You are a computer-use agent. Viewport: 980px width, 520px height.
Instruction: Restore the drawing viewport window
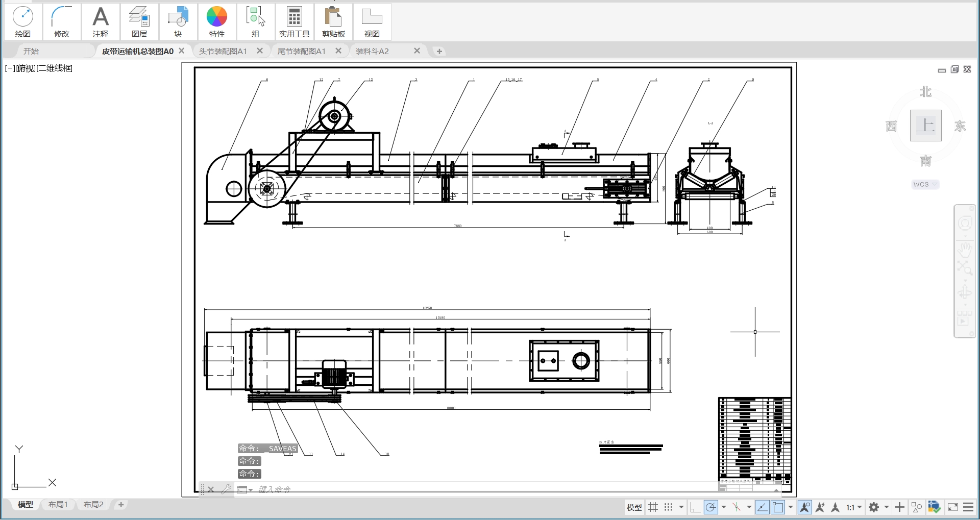(x=954, y=69)
